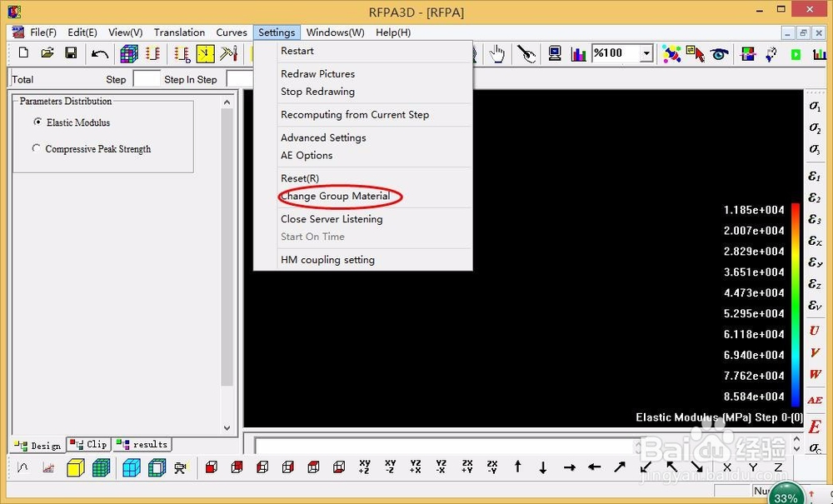833x504 pixels.
Task: Display W displacement result
Action: click(815, 374)
